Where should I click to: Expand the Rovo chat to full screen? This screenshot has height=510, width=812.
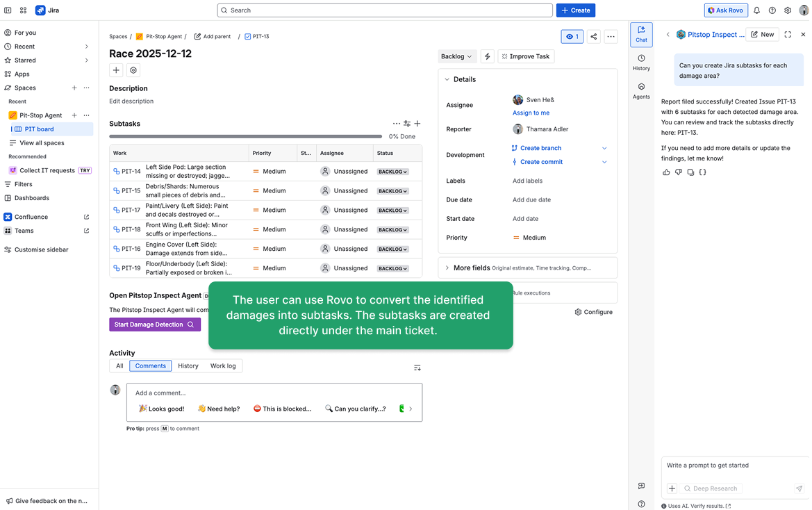click(788, 35)
